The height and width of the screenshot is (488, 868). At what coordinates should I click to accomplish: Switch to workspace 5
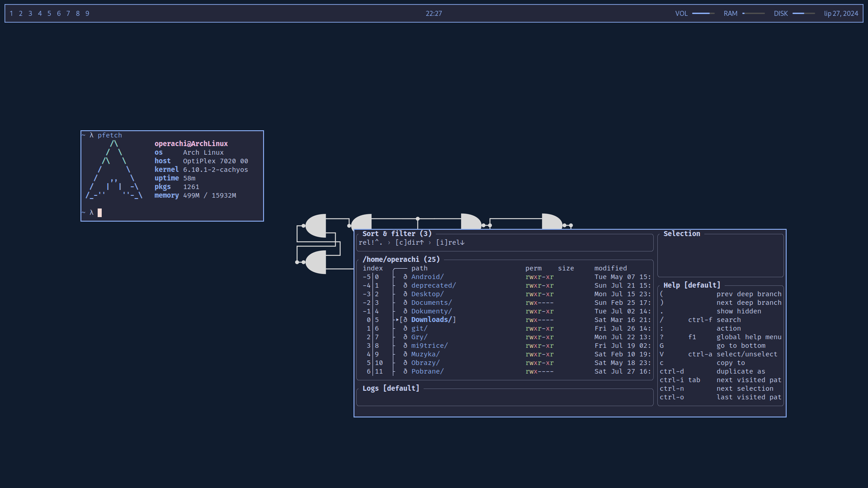click(x=49, y=14)
